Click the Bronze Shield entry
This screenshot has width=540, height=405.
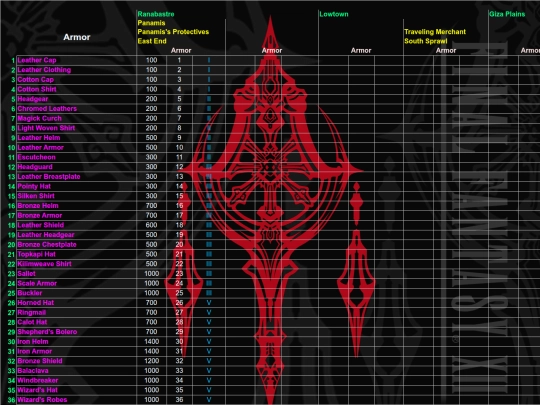tap(40, 361)
